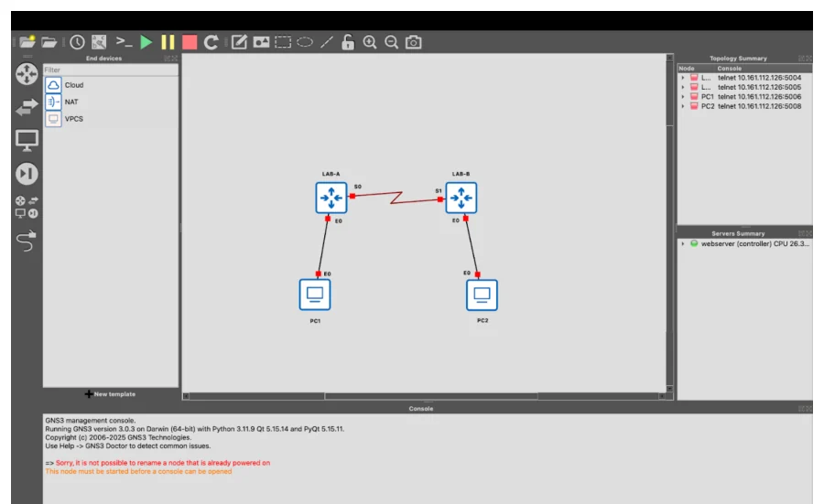Toggle the lock items padlock icon
Viewport: 824px width, 504px height.
tap(348, 42)
